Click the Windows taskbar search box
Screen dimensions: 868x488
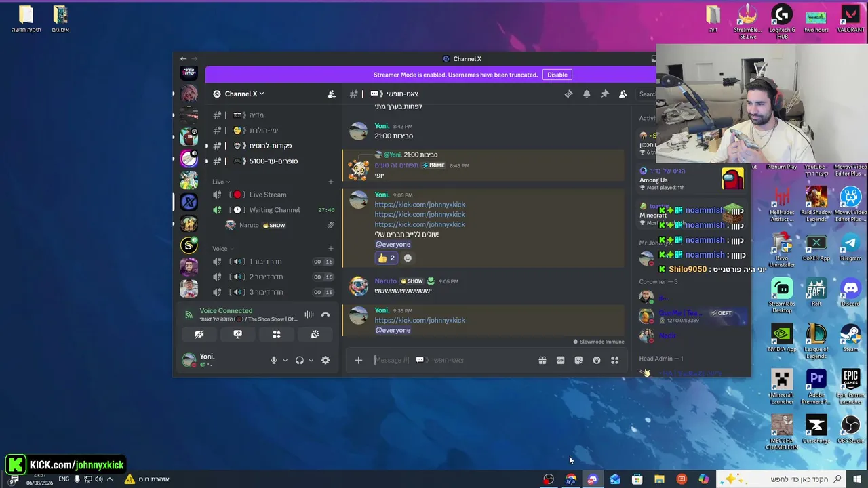[782, 479]
